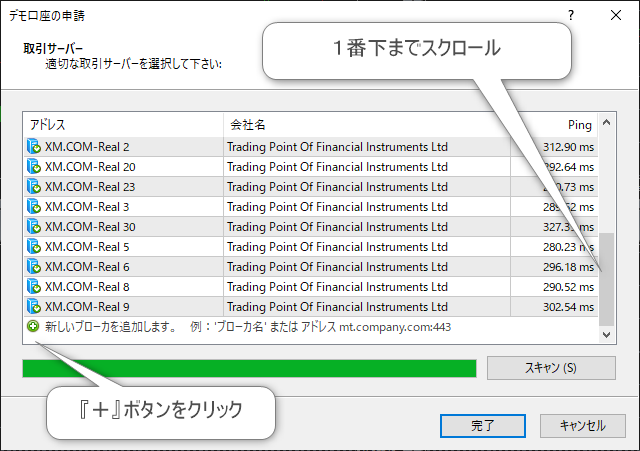This screenshot has width=640, height=451.
Task: Click the 312.90 ms ping value
Action: click(568, 147)
